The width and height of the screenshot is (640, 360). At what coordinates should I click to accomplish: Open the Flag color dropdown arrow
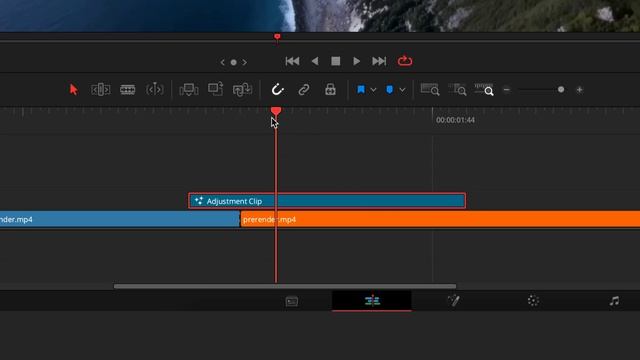coord(373,90)
